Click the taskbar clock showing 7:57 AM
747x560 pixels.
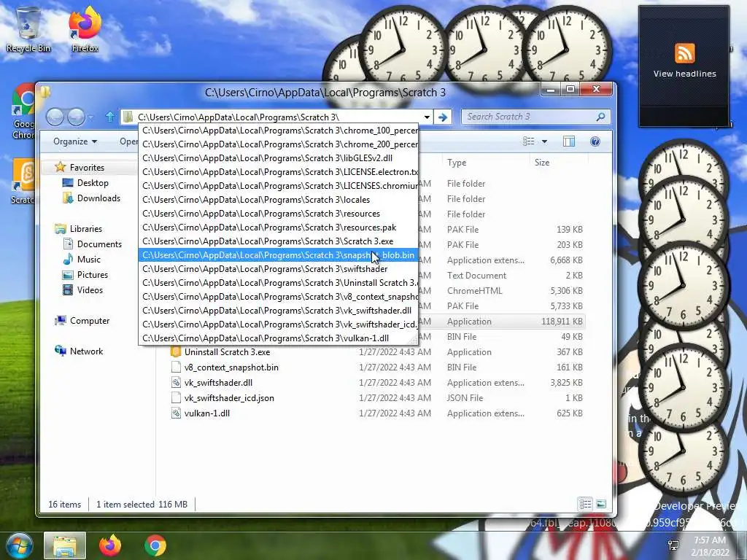(710, 545)
